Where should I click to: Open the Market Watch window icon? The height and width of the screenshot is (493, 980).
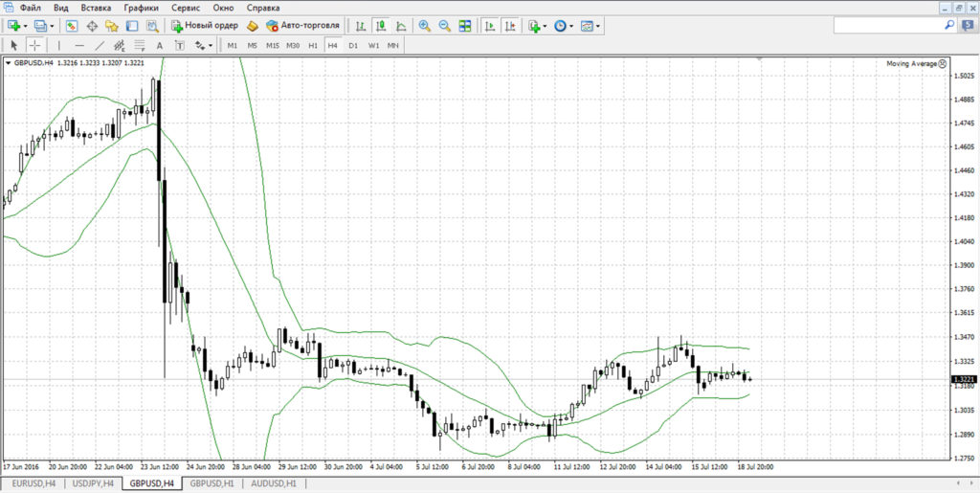(71, 26)
